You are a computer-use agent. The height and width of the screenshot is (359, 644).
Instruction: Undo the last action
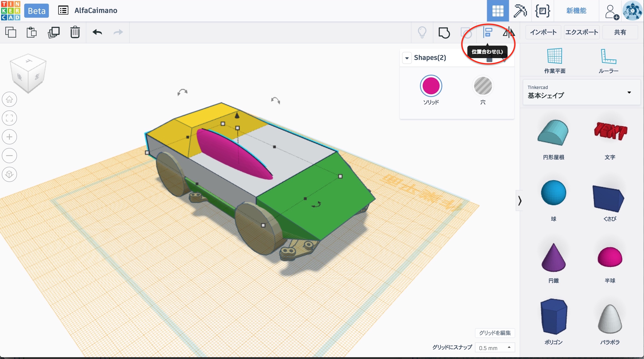click(97, 32)
